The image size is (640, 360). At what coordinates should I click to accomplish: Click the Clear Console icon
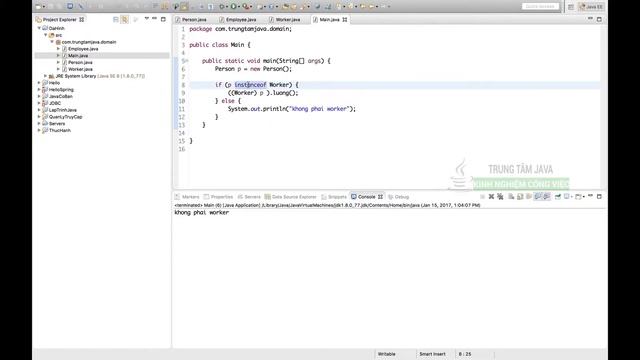[x=511, y=197]
